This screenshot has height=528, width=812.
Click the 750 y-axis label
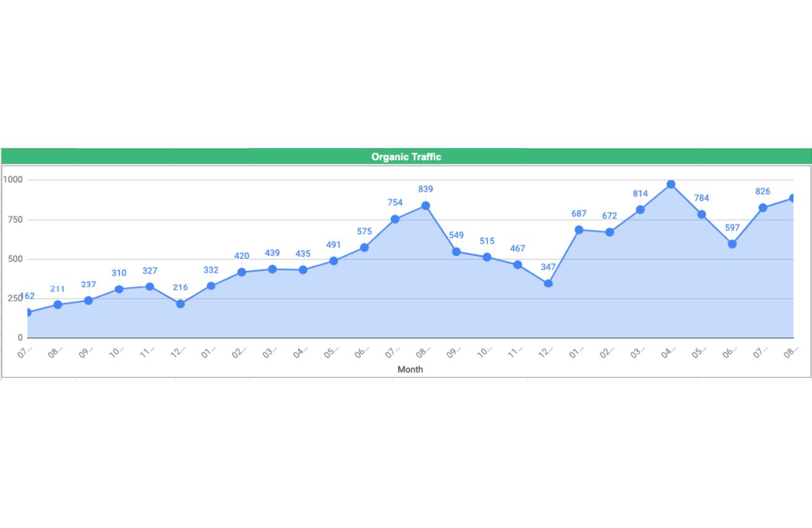point(14,219)
